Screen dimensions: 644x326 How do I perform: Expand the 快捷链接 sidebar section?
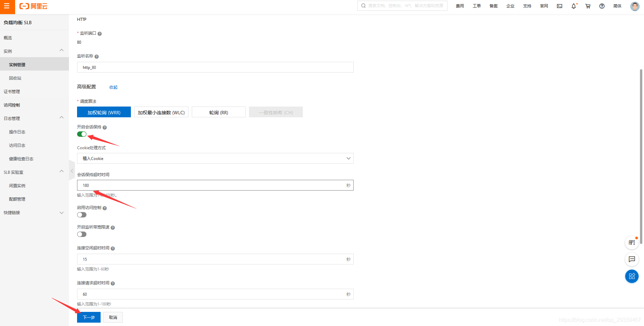(x=62, y=213)
